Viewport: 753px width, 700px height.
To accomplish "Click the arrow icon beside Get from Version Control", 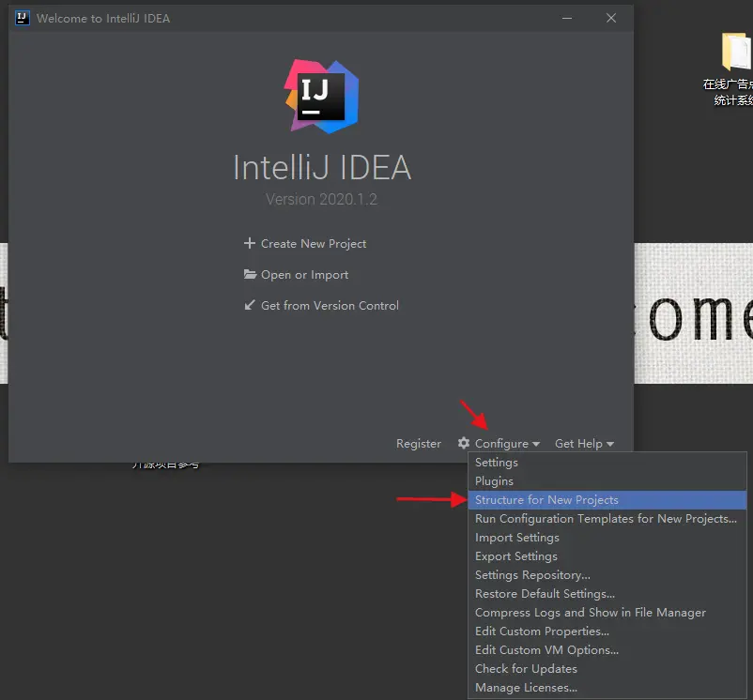I will coord(249,305).
